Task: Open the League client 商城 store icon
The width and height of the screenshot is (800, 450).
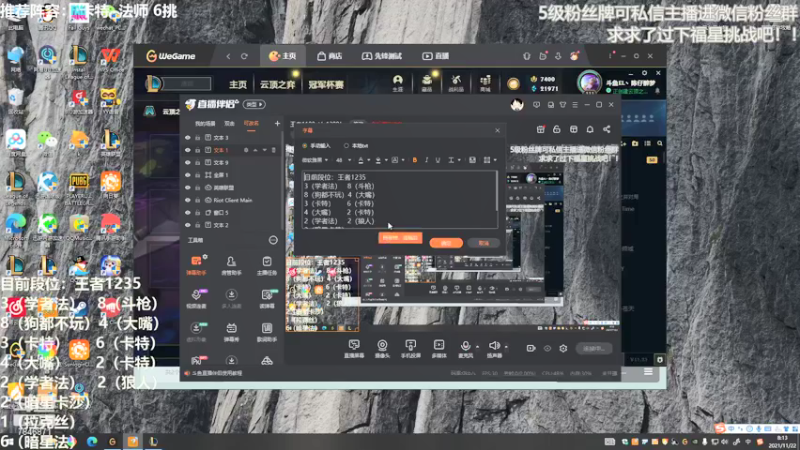Action: click(x=485, y=83)
